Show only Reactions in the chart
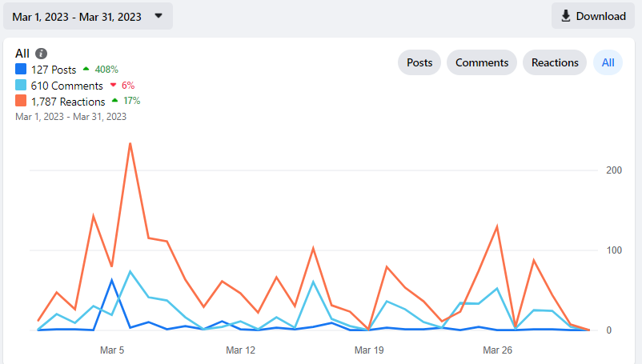The image size is (642, 364). pyautogui.click(x=555, y=62)
